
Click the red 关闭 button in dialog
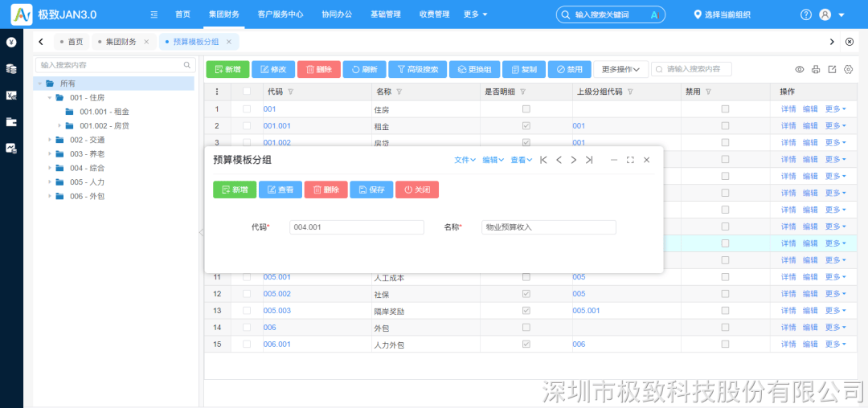pyautogui.click(x=417, y=190)
